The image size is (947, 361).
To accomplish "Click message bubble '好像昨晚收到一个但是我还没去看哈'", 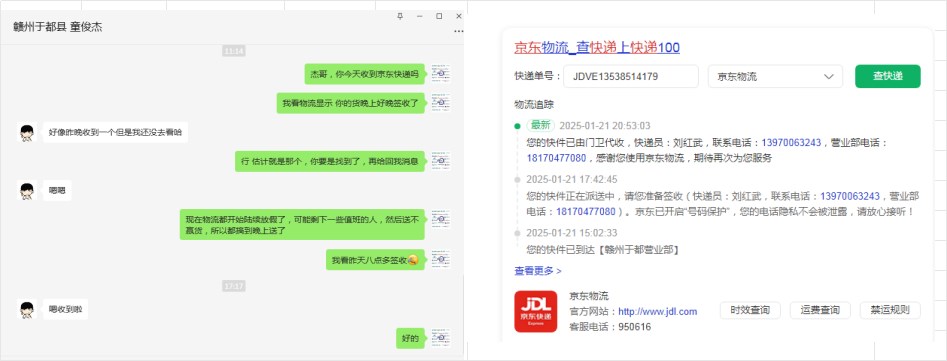I will point(115,133).
